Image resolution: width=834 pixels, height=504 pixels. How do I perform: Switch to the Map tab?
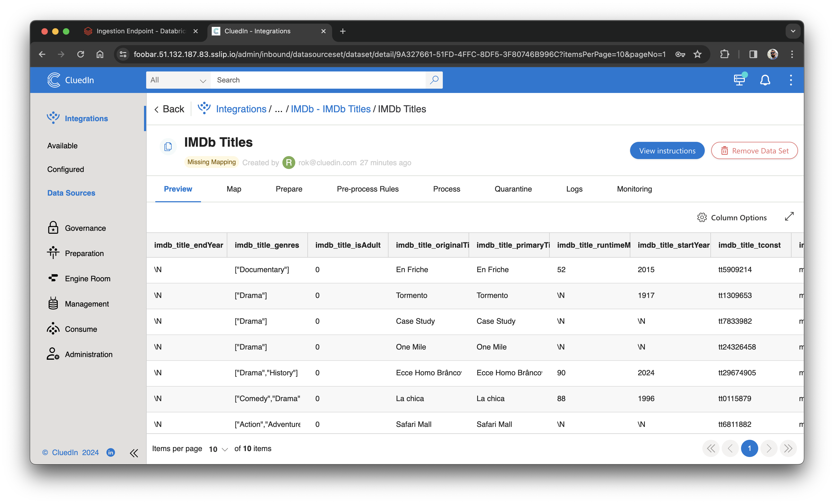[233, 189]
